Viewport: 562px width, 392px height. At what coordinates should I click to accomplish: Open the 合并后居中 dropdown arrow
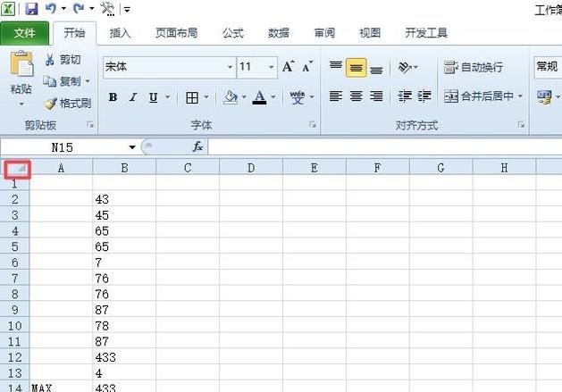click(520, 96)
